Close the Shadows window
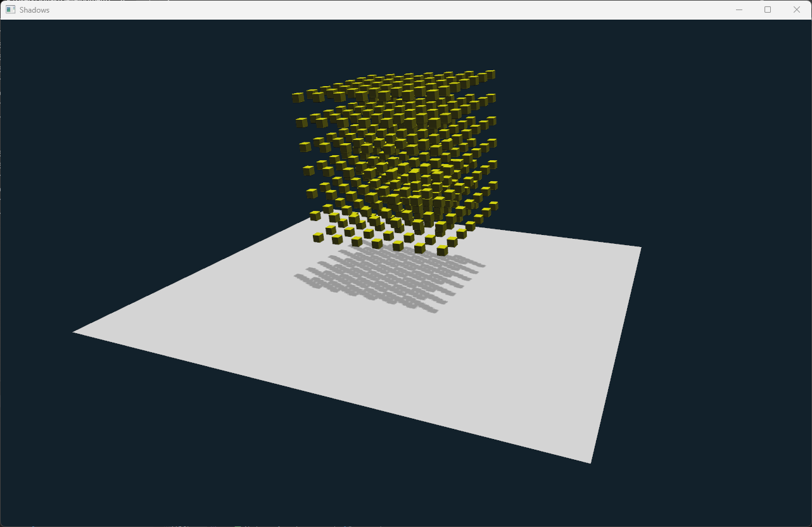The image size is (812, 527). coord(797,10)
